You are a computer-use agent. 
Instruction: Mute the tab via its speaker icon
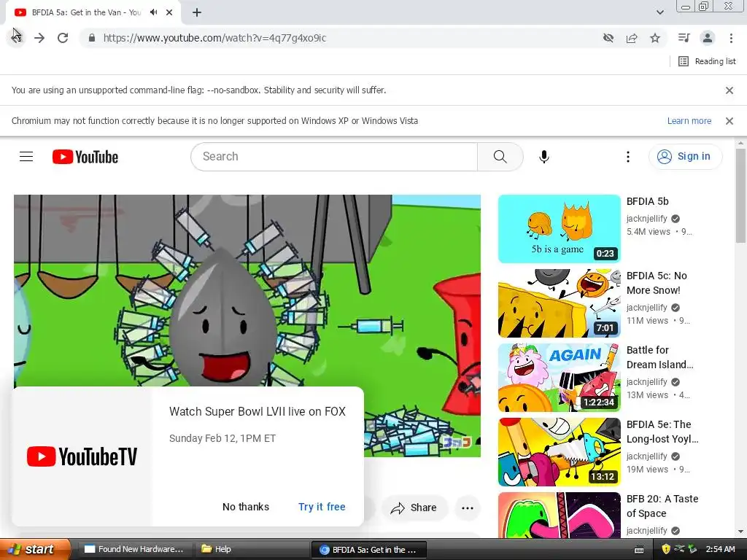pyautogui.click(x=153, y=12)
